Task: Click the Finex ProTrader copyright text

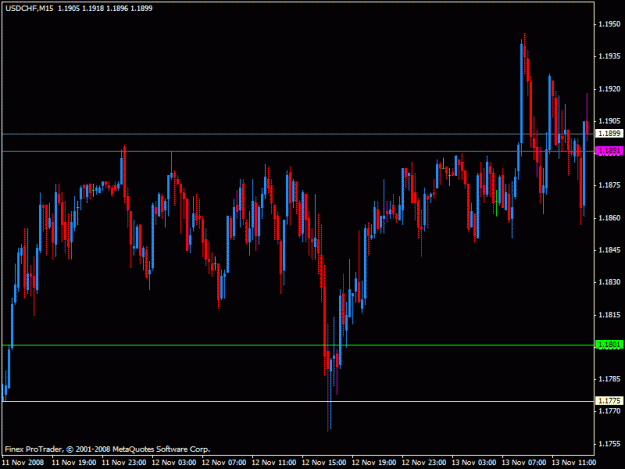Action: [108, 449]
